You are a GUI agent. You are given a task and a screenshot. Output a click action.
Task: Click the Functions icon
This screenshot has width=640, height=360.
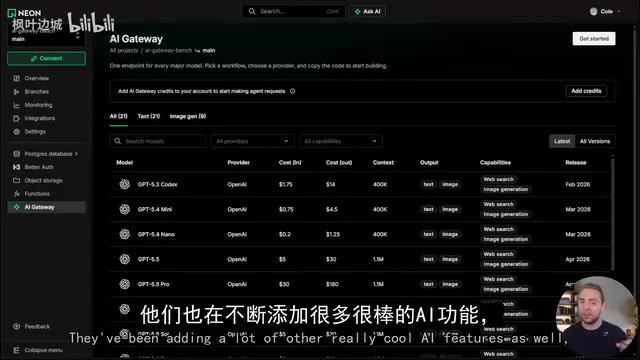coord(16,194)
